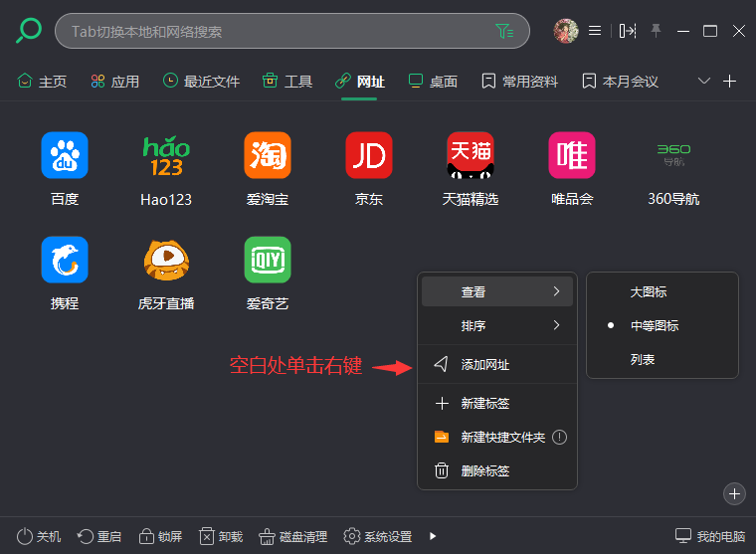This screenshot has height=554, width=756.
Task: Switch to the 应用 tab
Action: point(114,81)
